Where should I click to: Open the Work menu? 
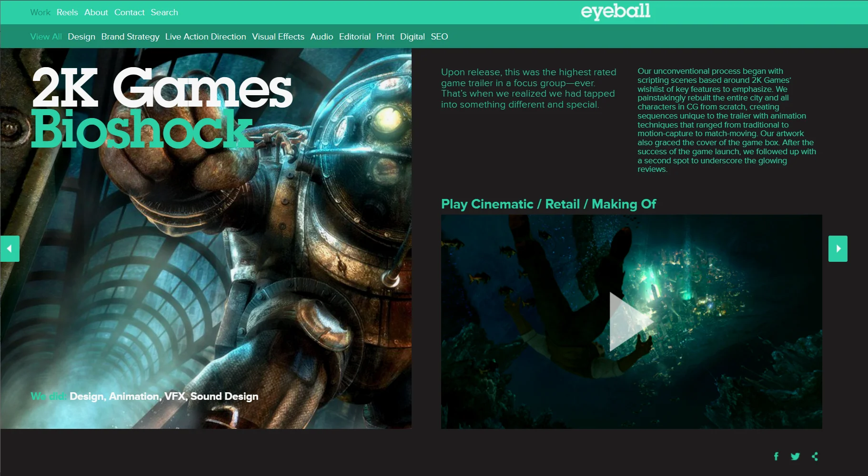click(x=40, y=12)
